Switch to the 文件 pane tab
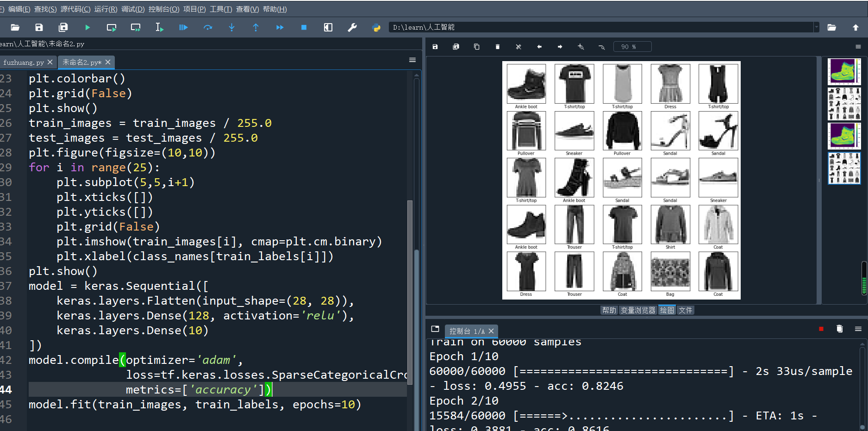This screenshot has height=431, width=868. 685,310
